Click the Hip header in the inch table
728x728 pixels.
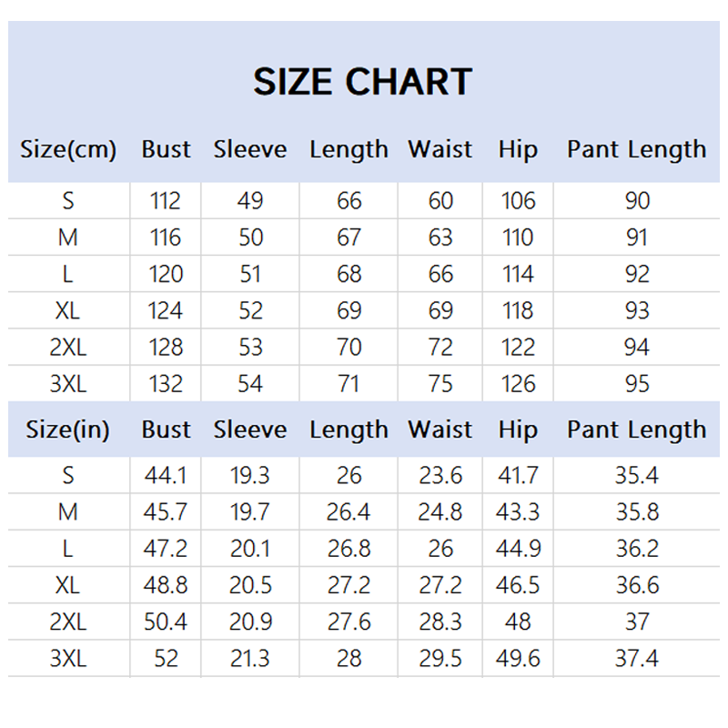click(518, 430)
